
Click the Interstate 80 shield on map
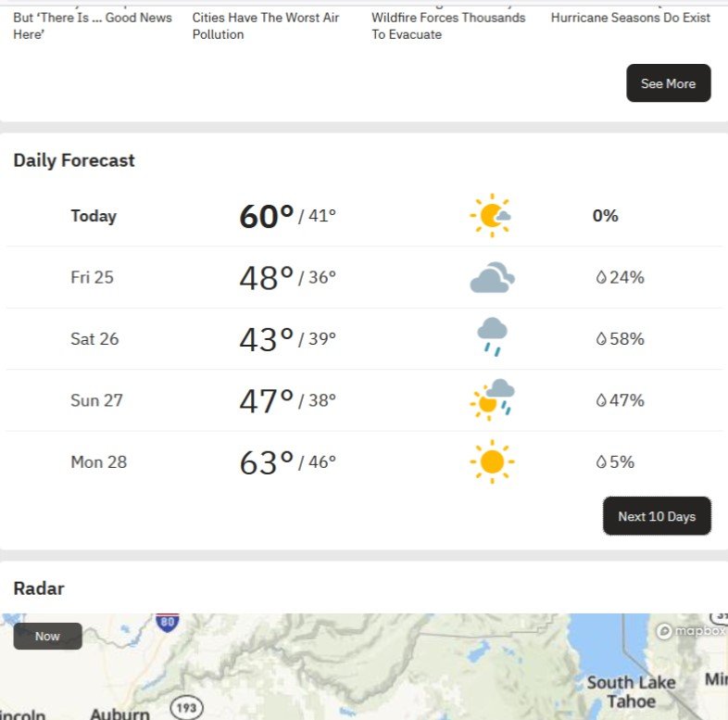coord(168,623)
